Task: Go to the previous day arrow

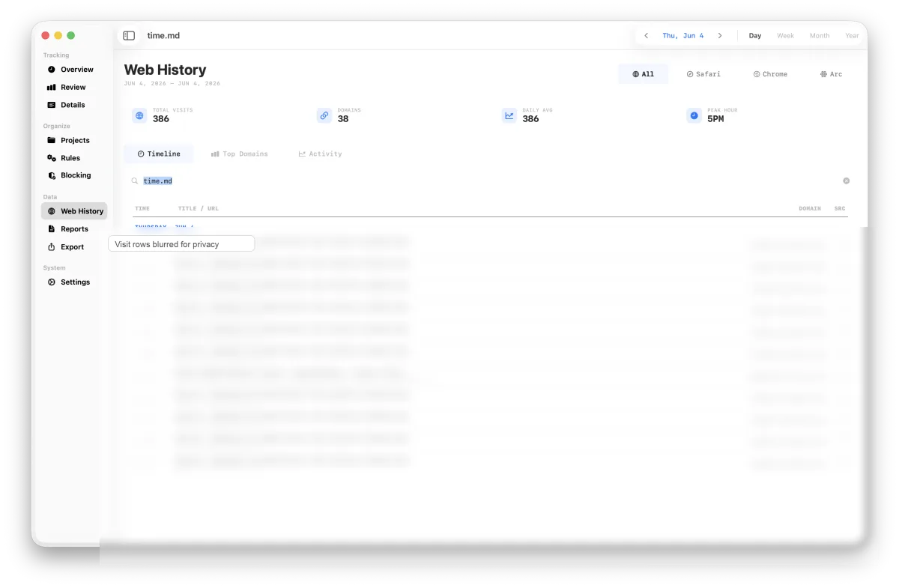Action: pyautogui.click(x=647, y=36)
